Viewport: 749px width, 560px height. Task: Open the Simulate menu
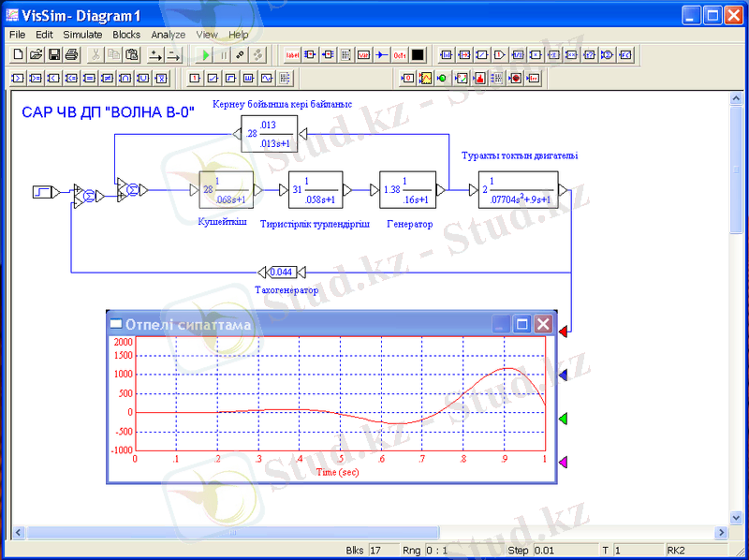tap(82, 35)
